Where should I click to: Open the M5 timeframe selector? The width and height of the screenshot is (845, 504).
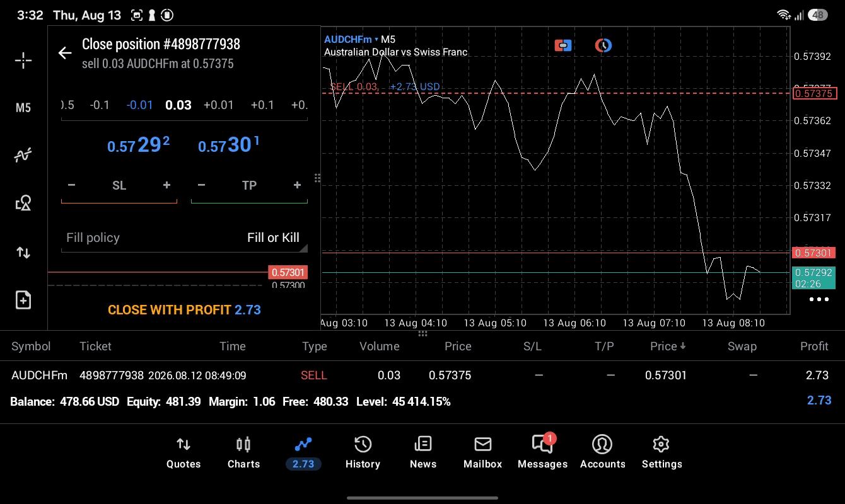click(x=23, y=108)
